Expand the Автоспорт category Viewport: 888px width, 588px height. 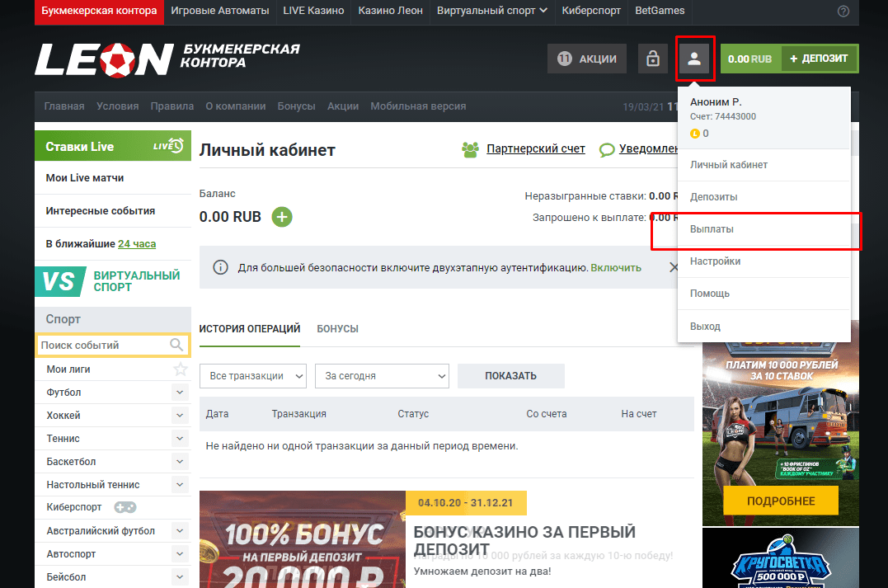pyautogui.click(x=180, y=554)
